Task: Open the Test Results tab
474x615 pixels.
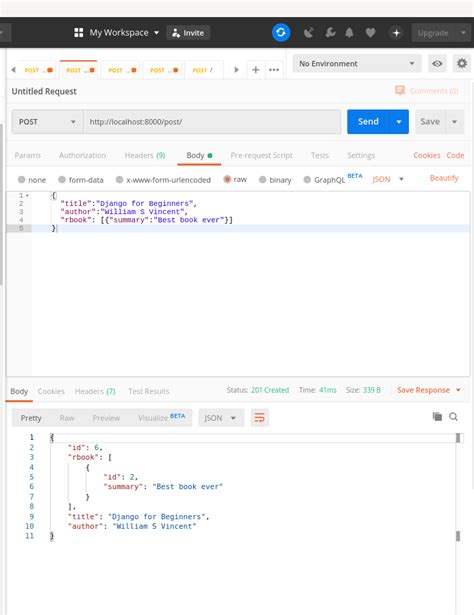Action: coord(149,391)
